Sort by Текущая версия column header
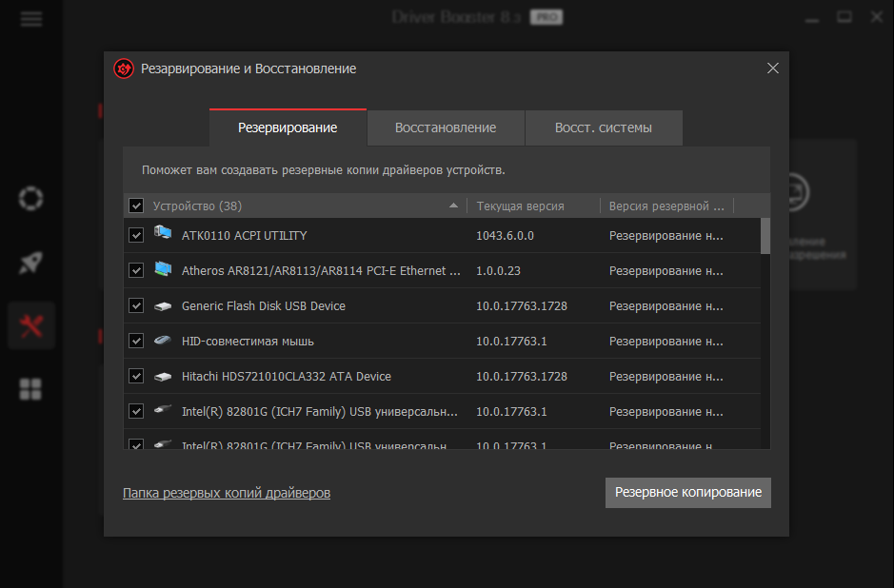This screenshot has height=588, width=894. [x=520, y=206]
